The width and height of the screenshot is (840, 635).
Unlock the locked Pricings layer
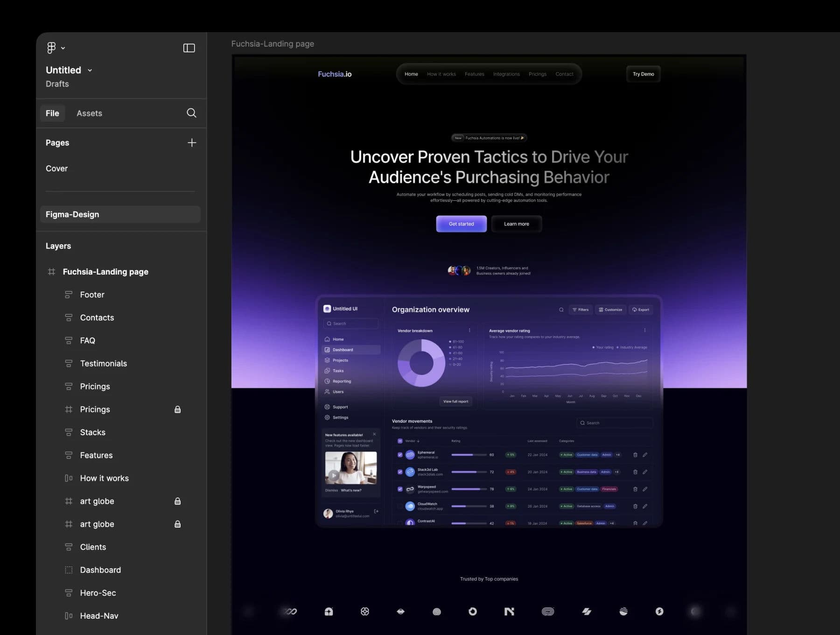177,409
